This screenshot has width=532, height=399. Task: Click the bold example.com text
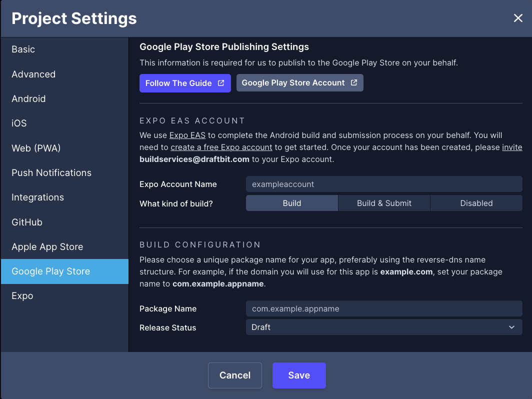(x=406, y=272)
